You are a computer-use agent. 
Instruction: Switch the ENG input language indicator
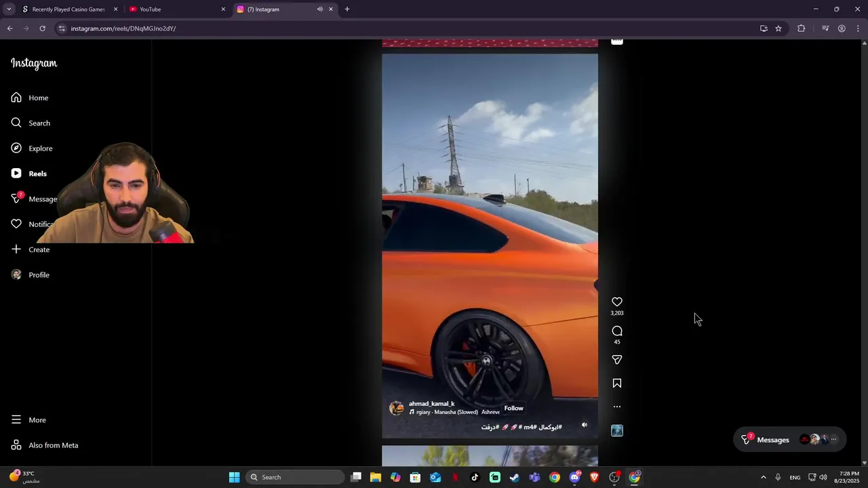click(x=795, y=477)
